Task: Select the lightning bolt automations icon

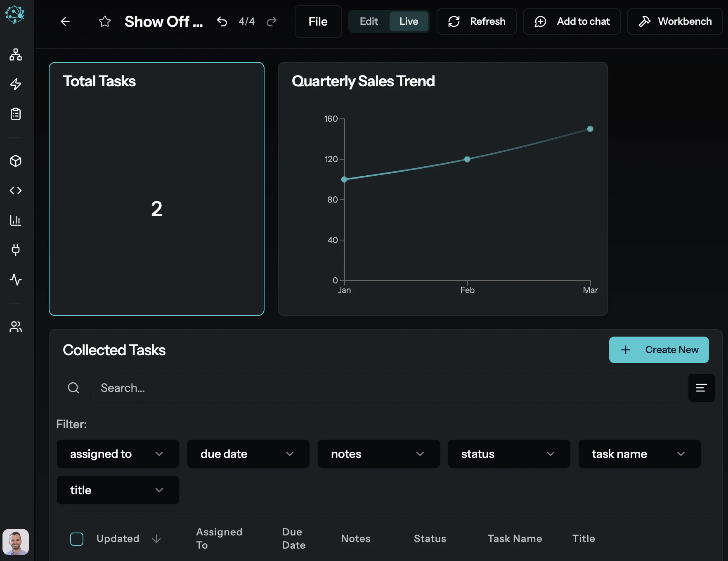Action: coord(15,84)
